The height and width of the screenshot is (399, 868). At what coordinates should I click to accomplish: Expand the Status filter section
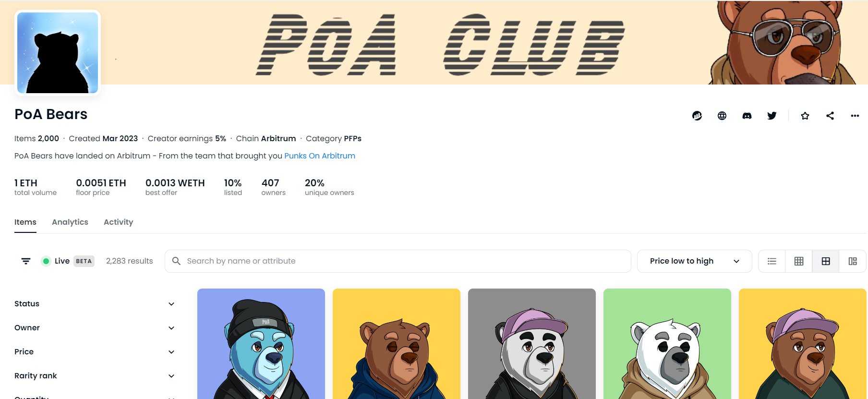pyautogui.click(x=94, y=304)
